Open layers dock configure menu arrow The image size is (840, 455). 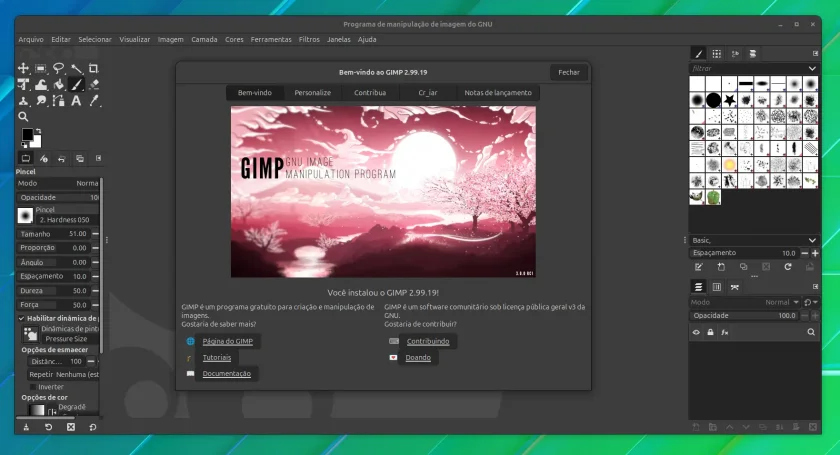pyautogui.click(x=815, y=287)
